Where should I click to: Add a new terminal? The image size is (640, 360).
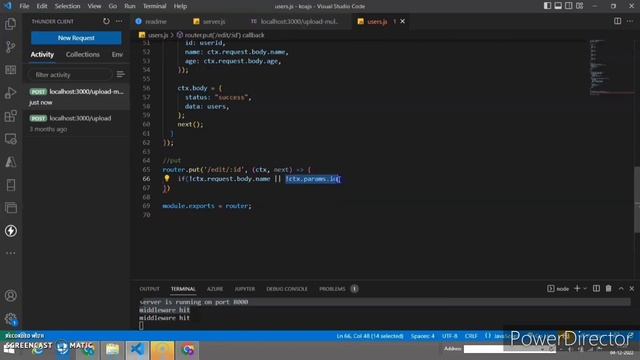pos(577,289)
